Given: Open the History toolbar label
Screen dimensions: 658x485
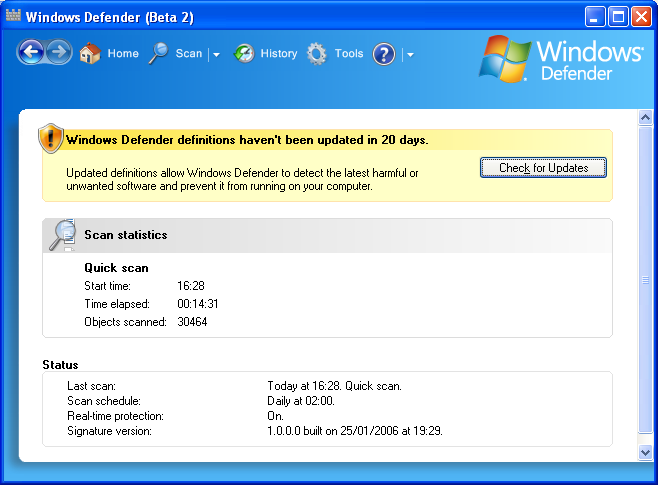Looking at the screenshot, I should tap(279, 53).
